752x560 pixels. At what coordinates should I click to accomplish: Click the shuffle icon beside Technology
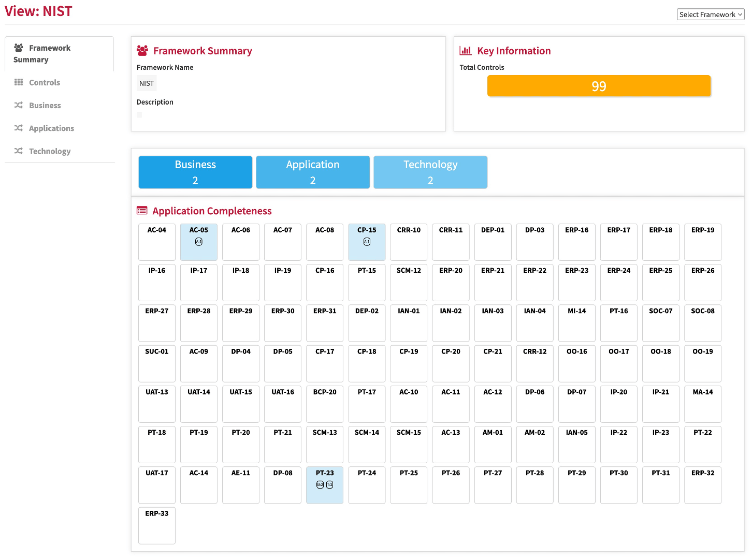pyautogui.click(x=19, y=151)
